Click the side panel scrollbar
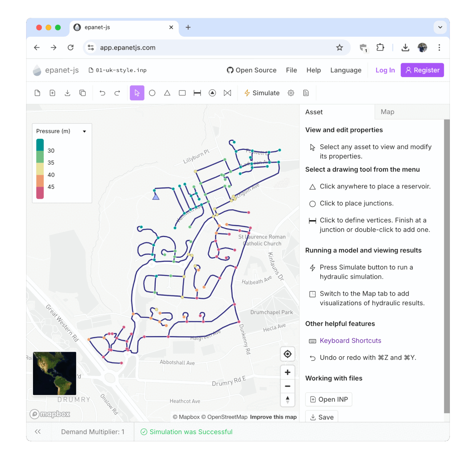This screenshot has width=476, height=476. point(447,266)
